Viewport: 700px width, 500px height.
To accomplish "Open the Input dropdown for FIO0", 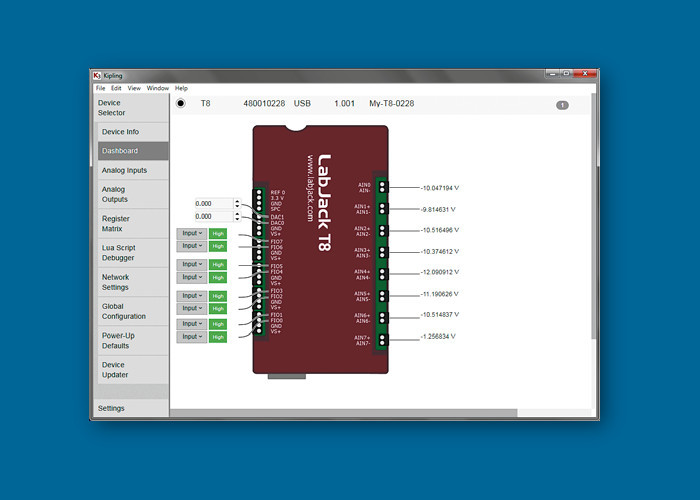I will pos(192,337).
